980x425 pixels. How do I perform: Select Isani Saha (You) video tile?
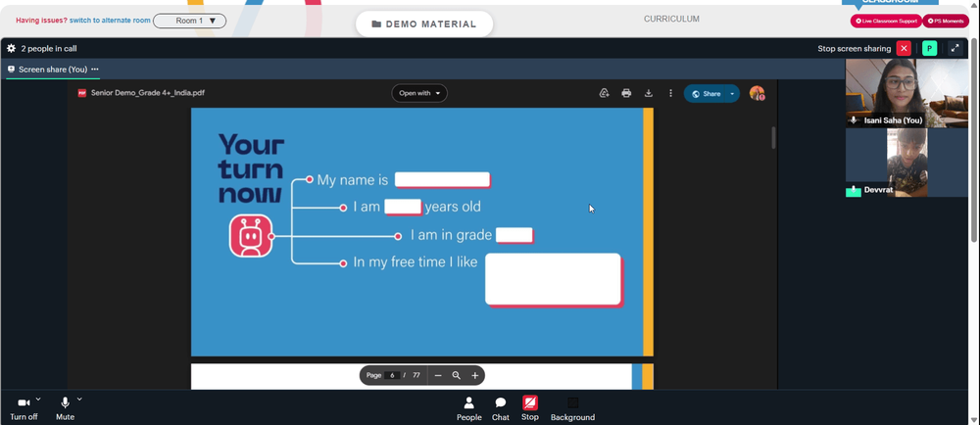[x=906, y=94]
